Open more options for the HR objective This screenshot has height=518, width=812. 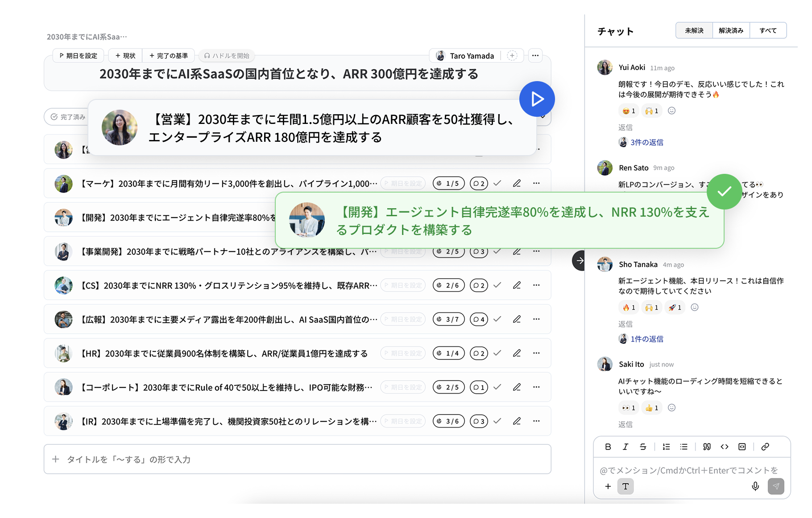(x=536, y=353)
